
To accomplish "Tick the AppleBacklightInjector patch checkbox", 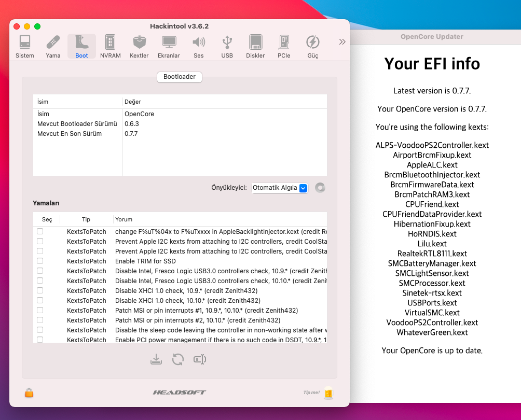I will click(x=40, y=231).
